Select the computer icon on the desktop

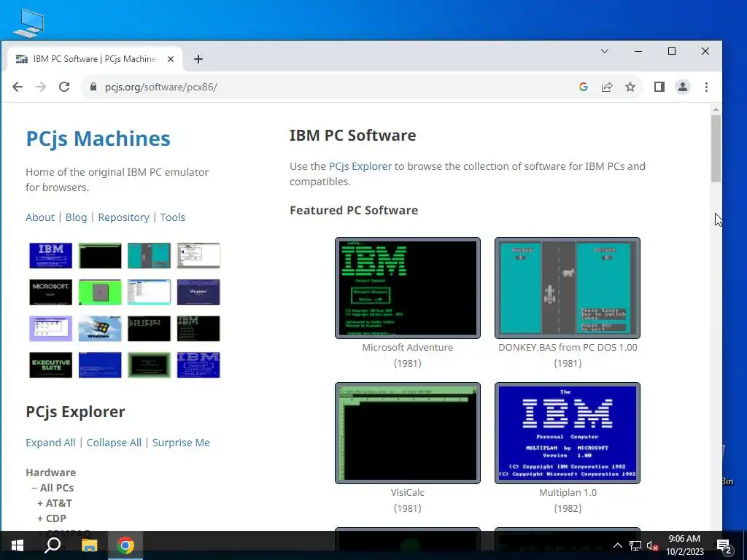[28, 23]
